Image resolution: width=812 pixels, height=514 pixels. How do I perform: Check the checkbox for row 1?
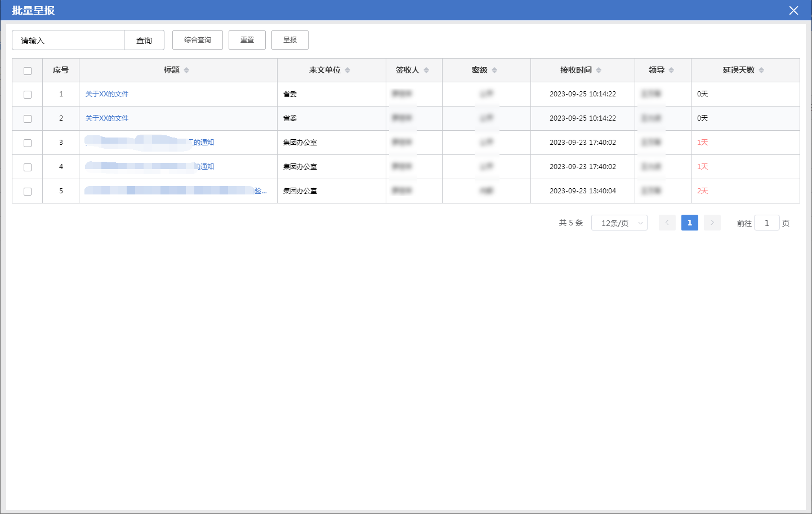tap(28, 95)
